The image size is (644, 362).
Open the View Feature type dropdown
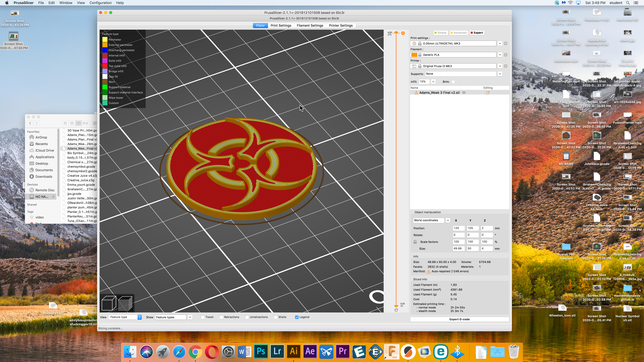coord(125,317)
